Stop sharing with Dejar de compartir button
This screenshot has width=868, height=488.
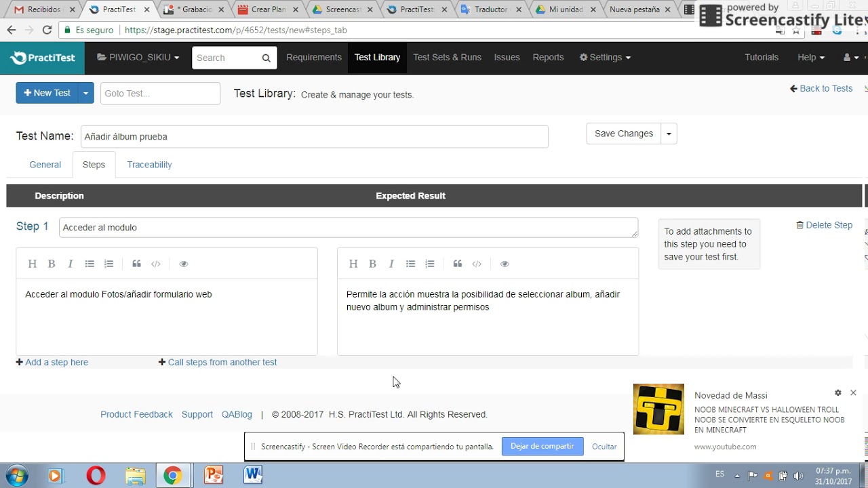tap(542, 446)
